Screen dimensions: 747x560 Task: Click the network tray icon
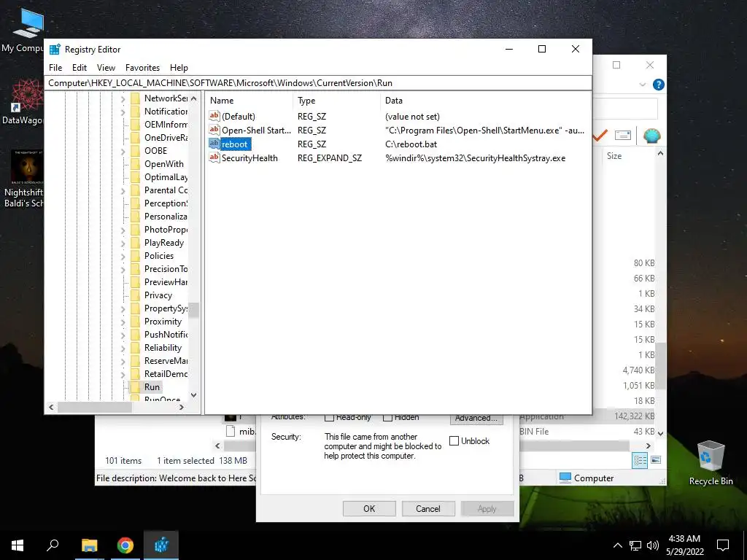coord(635,545)
